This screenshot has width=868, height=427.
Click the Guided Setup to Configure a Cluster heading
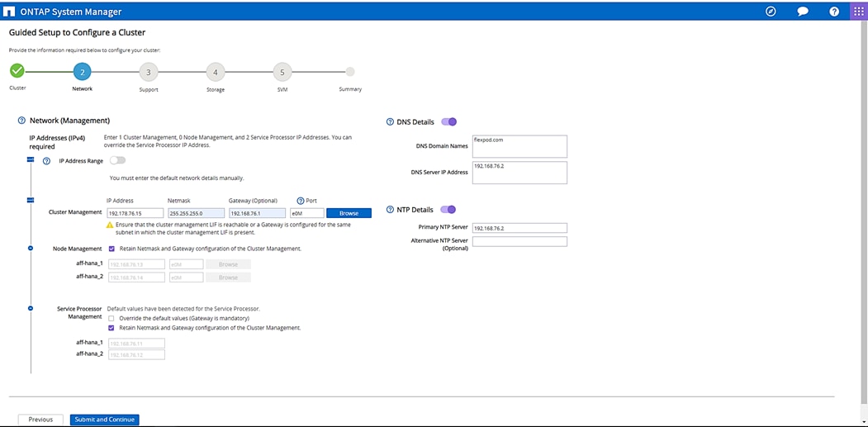(x=77, y=33)
